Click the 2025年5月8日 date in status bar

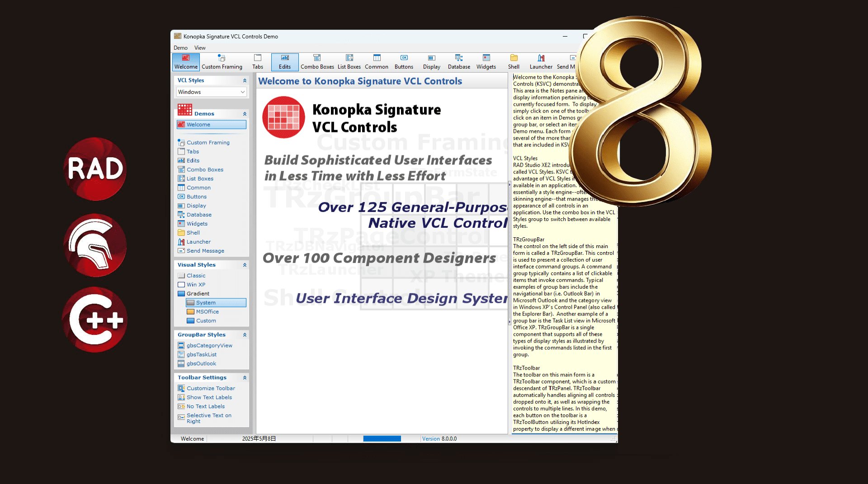click(259, 439)
